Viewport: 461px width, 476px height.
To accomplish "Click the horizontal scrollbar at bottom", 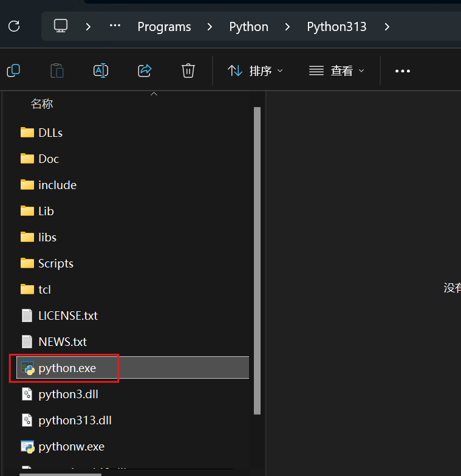I will coord(60,475).
